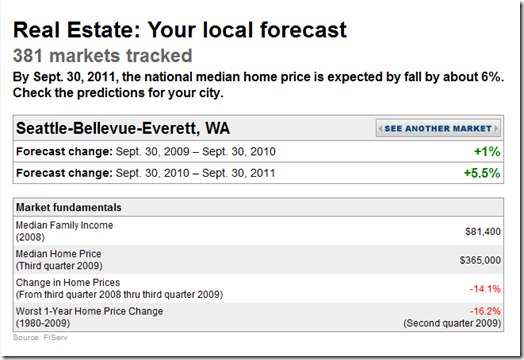Open the See Another Market button
The width and height of the screenshot is (524, 360).
tap(438, 128)
